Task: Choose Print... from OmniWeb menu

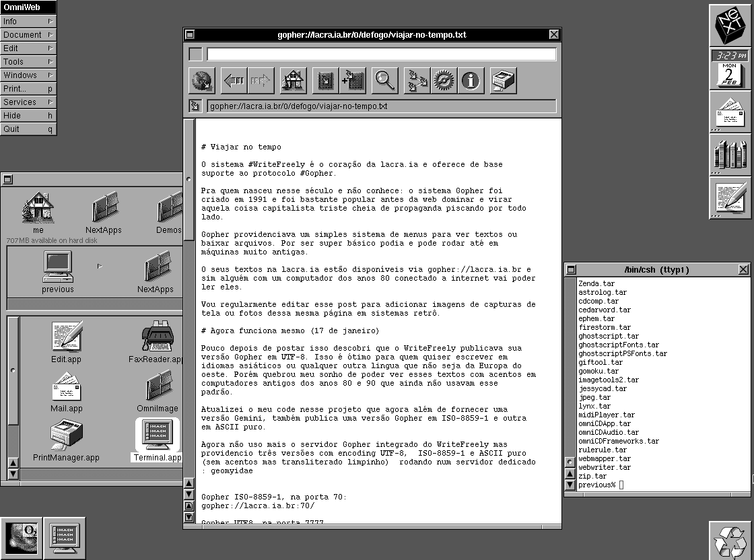Action: click(x=28, y=88)
